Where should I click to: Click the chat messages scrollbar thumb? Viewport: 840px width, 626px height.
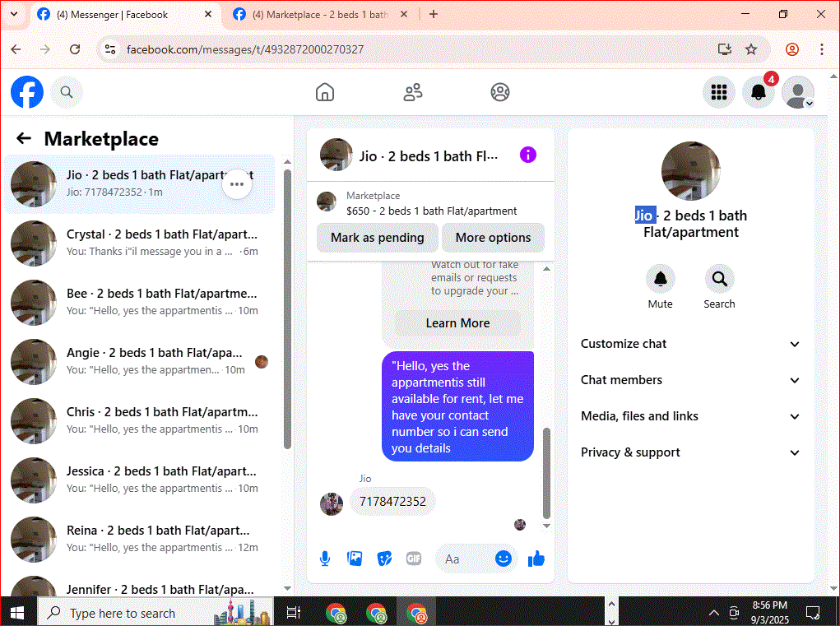(x=546, y=473)
